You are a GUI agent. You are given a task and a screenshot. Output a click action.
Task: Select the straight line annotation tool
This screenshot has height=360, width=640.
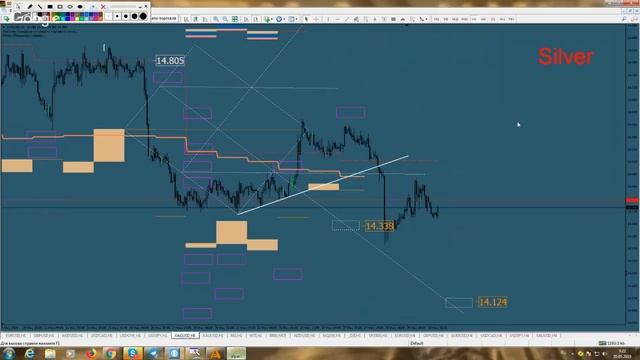pos(40,7)
